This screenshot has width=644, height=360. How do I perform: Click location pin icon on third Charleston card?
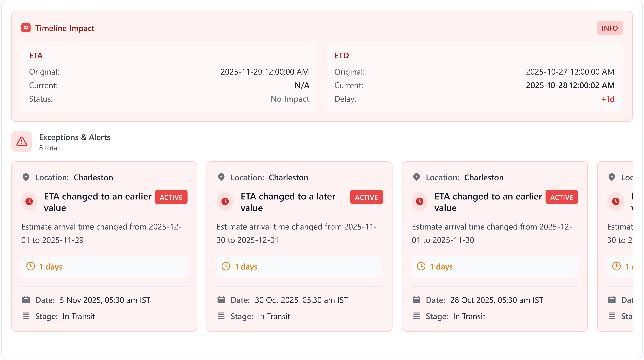416,177
